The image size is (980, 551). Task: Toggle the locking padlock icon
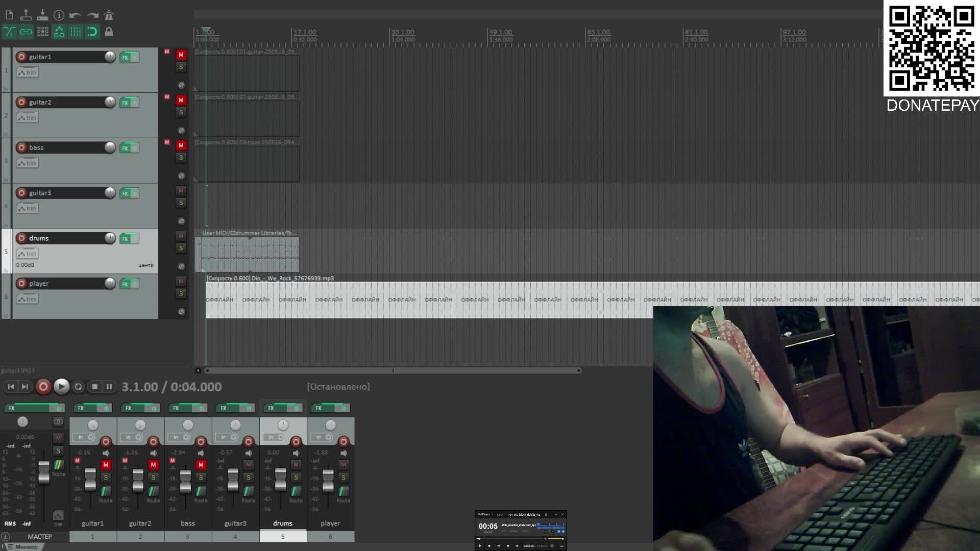coord(109,32)
